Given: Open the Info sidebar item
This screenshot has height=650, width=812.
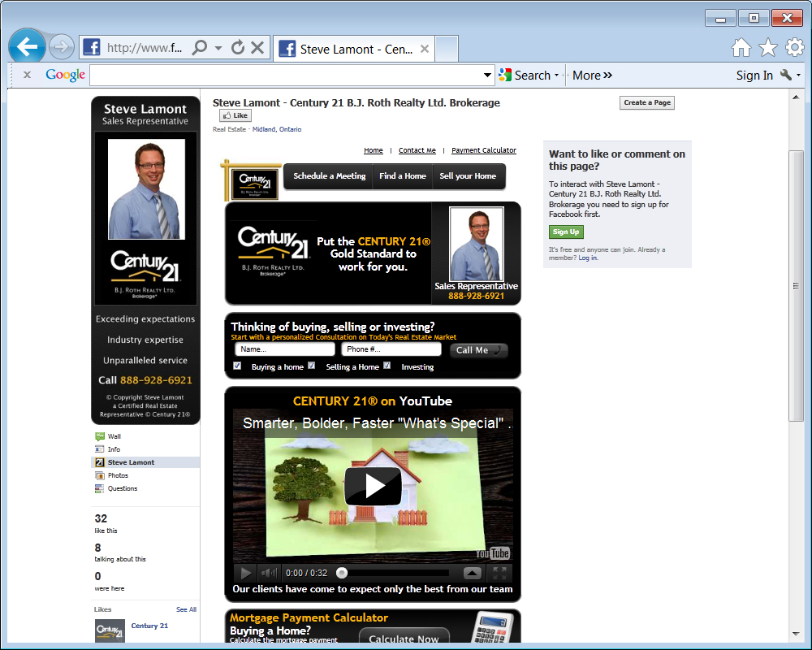Looking at the screenshot, I should [x=114, y=449].
